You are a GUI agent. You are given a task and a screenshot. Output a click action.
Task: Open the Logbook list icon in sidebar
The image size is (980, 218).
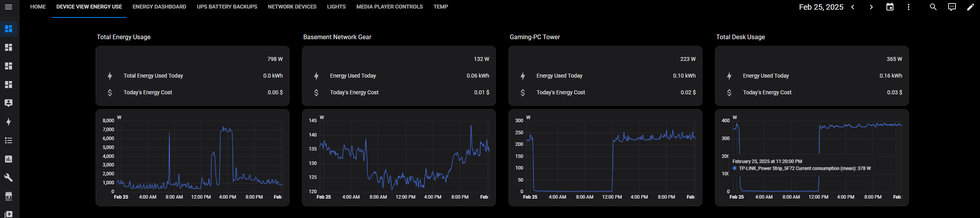(9, 140)
